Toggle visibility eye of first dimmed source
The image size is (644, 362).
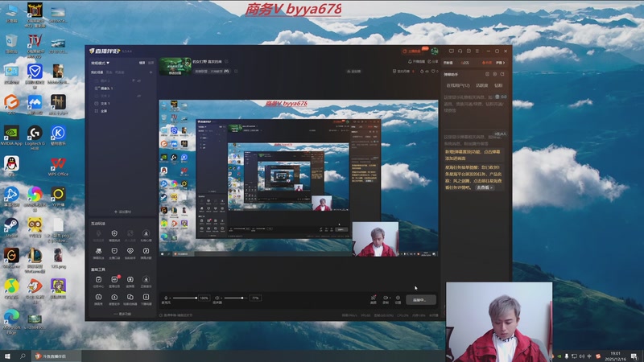(138, 81)
